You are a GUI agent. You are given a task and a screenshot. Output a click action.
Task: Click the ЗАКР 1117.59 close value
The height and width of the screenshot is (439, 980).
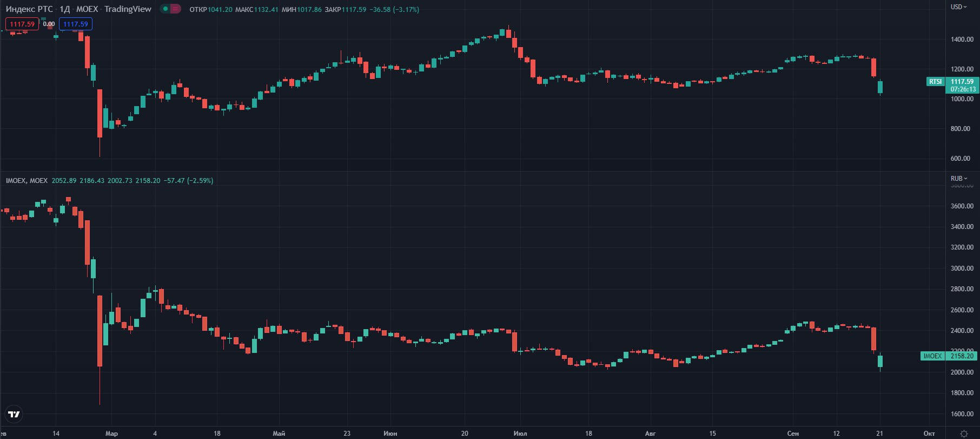pos(345,9)
